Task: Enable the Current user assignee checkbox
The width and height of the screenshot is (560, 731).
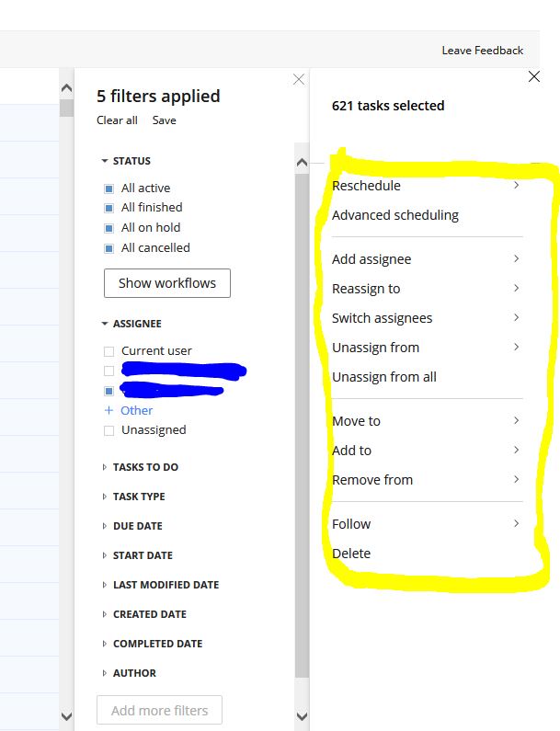Action: click(x=109, y=351)
